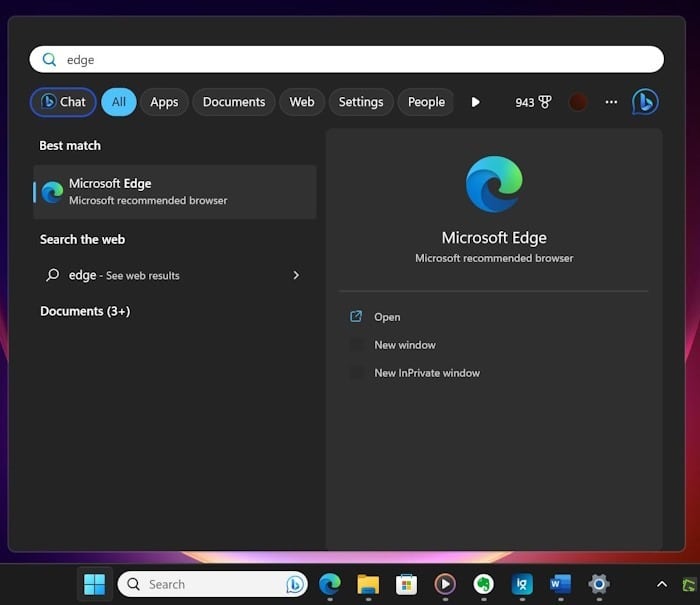The height and width of the screenshot is (605, 700).
Task: Open the 943 rewards points trophy
Action: click(533, 102)
